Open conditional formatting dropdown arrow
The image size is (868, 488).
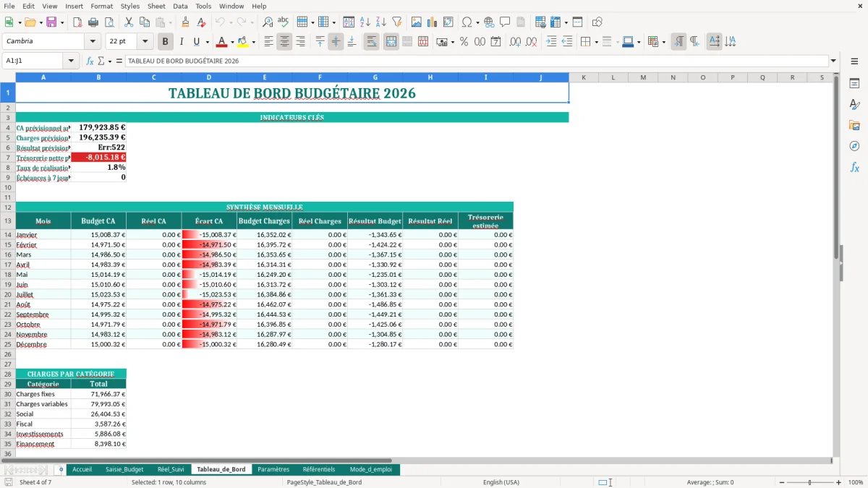663,42
